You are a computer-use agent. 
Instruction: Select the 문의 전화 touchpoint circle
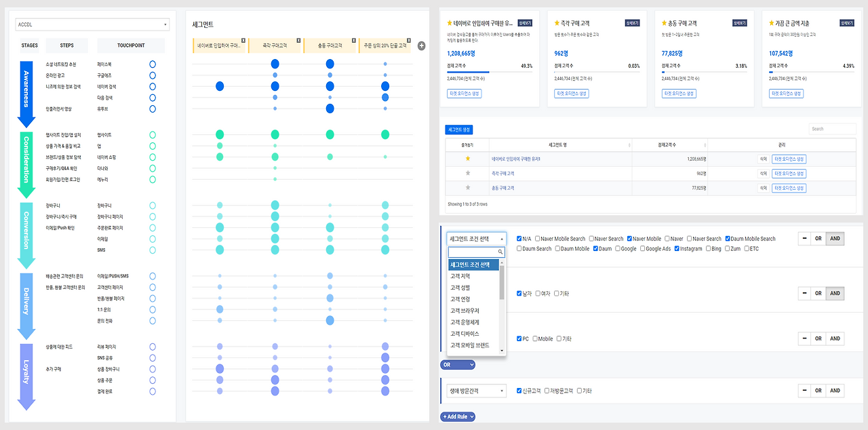[x=153, y=320]
